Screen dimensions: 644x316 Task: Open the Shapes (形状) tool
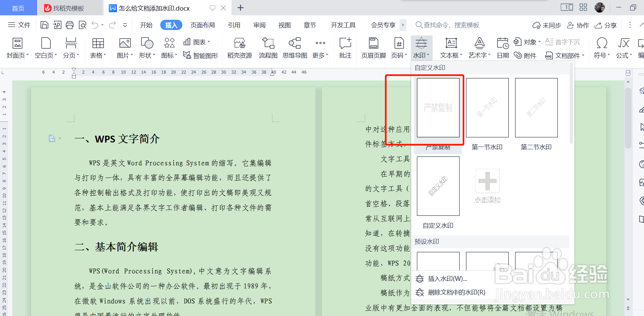(x=147, y=48)
